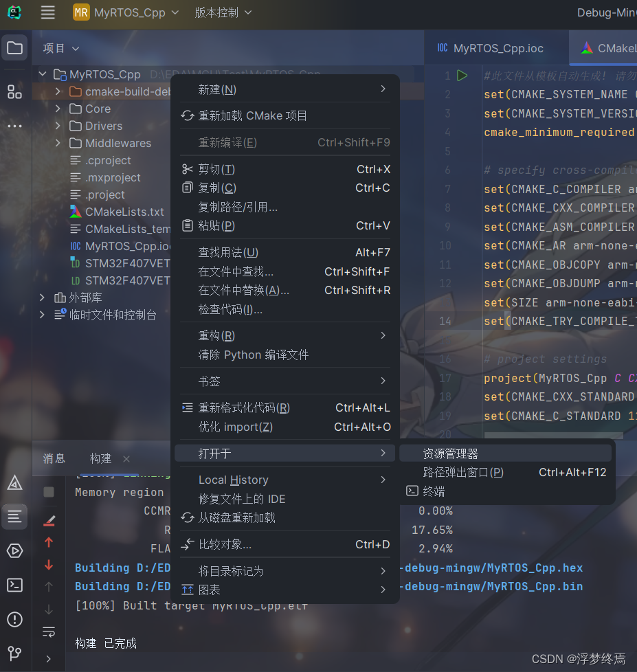Jump to previous error with red up arrow
Viewport: 637px width, 672px height.
coord(49,543)
